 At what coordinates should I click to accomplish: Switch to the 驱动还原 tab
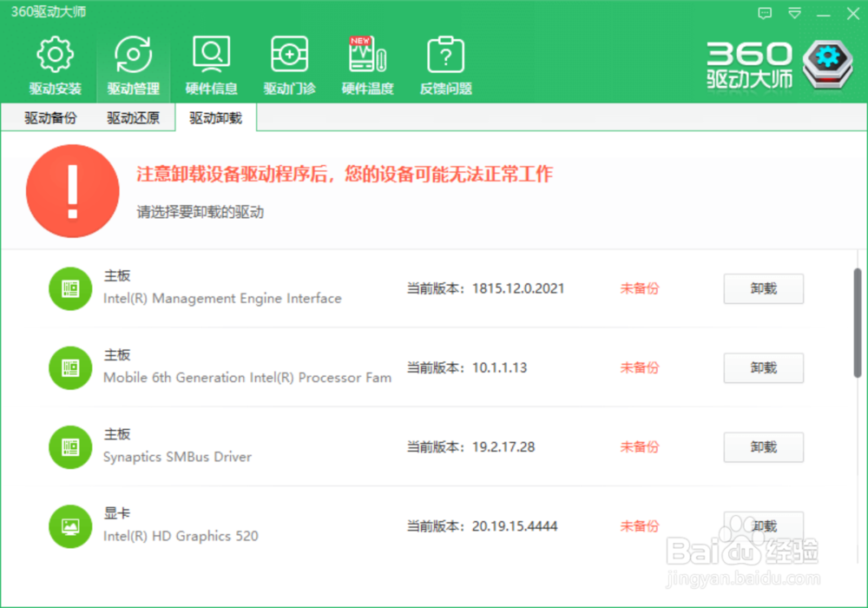[132, 118]
